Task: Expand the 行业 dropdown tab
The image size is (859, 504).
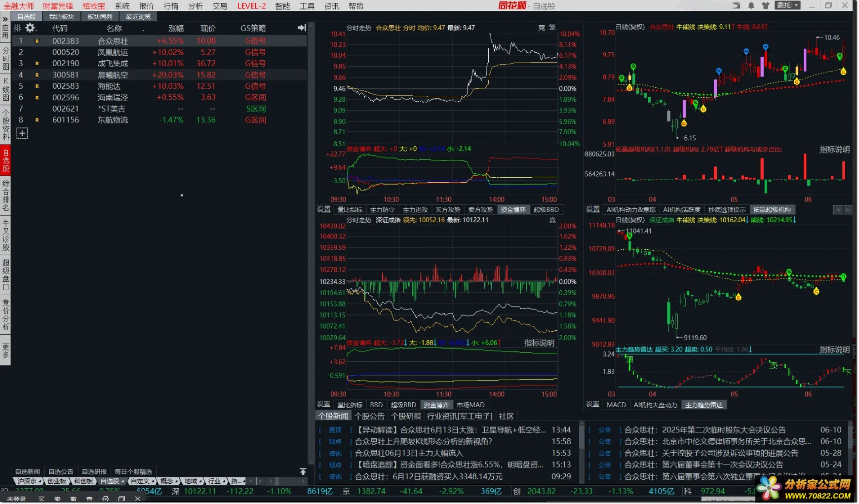Action: tap(217, 481)
